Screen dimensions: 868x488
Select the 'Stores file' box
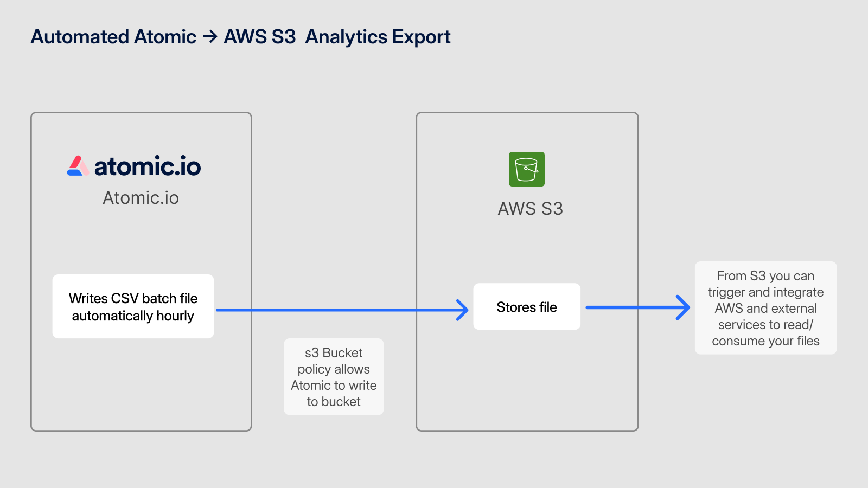(x=527, y=306)
